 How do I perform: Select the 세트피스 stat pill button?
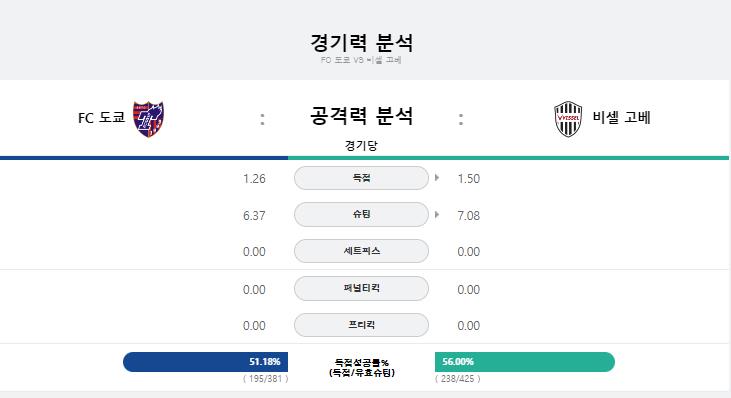tap(361, 251)
